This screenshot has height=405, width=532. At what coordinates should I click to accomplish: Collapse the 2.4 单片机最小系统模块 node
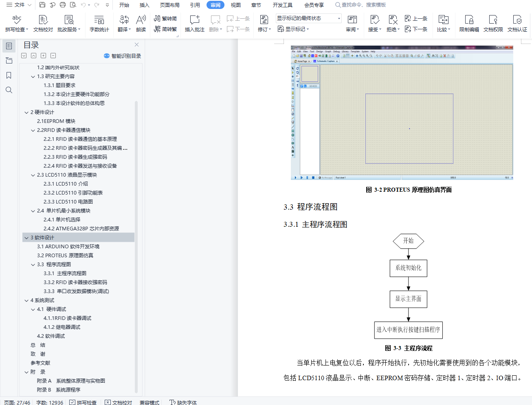click(33, 211)
